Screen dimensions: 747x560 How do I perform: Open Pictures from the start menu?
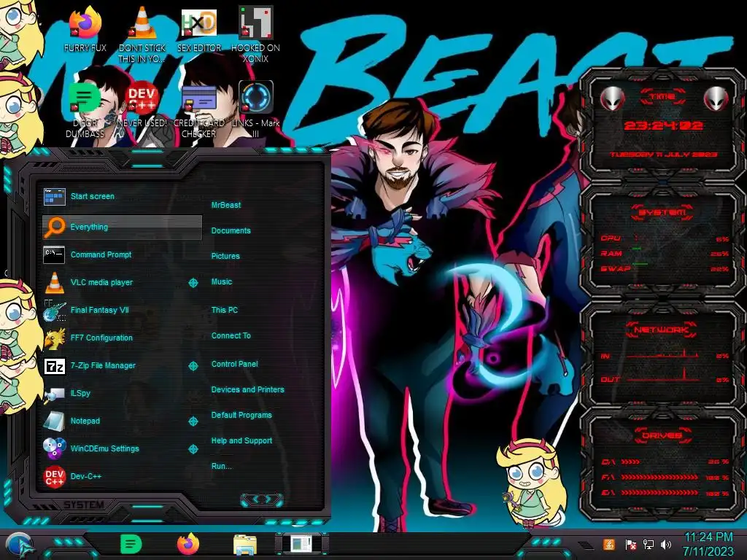click(x=225, y=256)
